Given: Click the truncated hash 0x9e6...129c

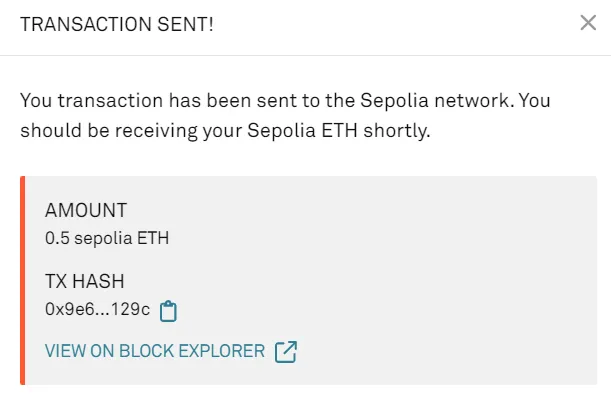Looking at the screenshot, I should pos(97,310).
